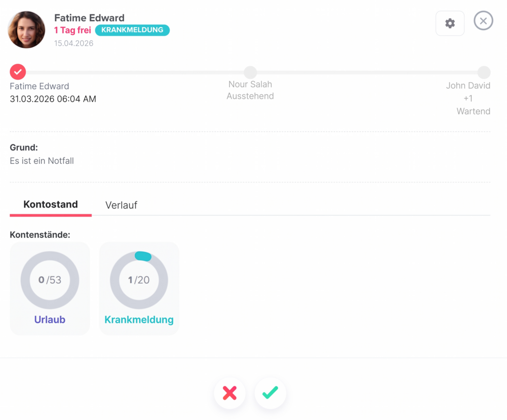Click the KRANKMELDUNG badge
Screen dimensions: 507x420
coord(132,30)
